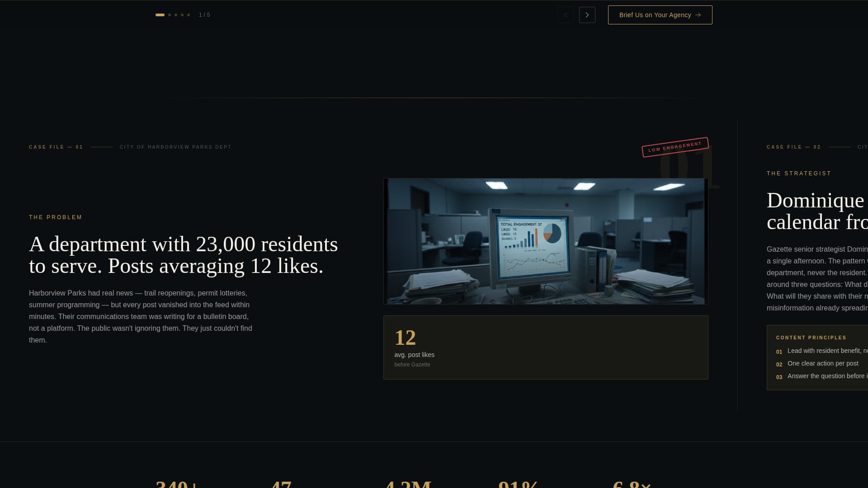Image resolution: width=868 pixels, height=488 pixels.
Task: Jump to the second pagination dot
Action: point(170,15)
